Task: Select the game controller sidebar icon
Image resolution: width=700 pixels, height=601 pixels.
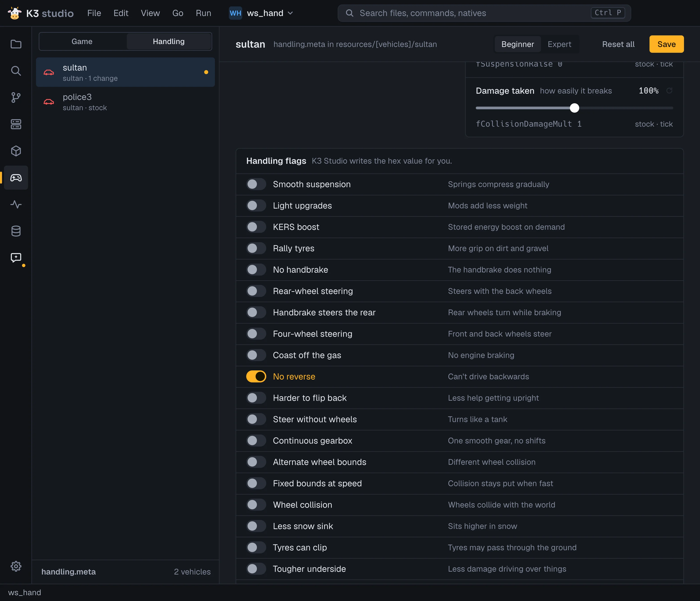Action: 16,177
